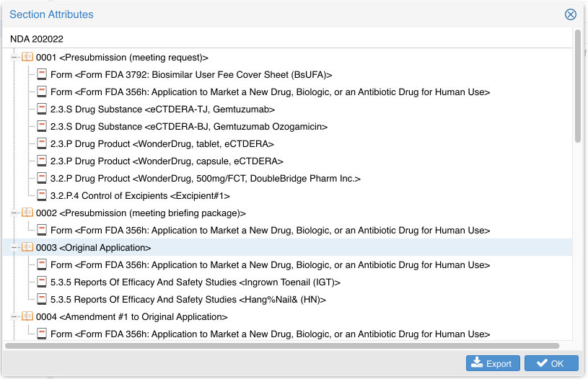Image resolution: width=588 pixels, height=379 pixels.
Task: Collapse the 0001 Presubmission meeting request node
Action: (x=14, y=57)
